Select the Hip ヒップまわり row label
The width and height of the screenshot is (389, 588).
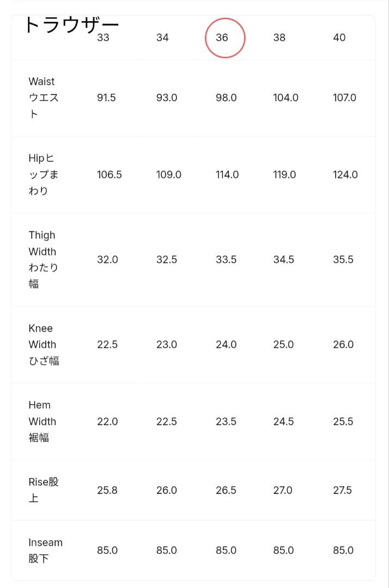tap(42, 175)
